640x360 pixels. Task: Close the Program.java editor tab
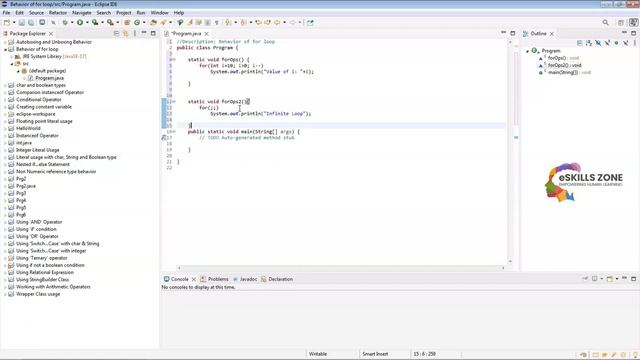coord(207,33)
